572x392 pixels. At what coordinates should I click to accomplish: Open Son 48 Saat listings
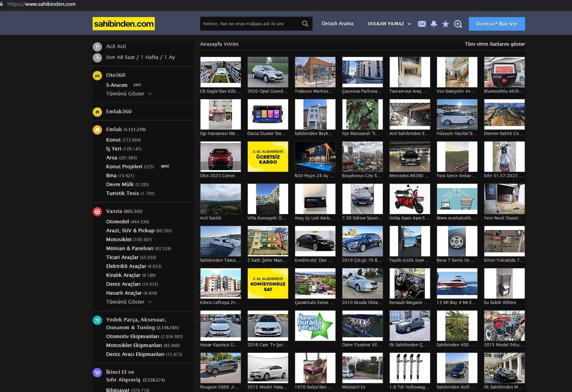(121, 57)
